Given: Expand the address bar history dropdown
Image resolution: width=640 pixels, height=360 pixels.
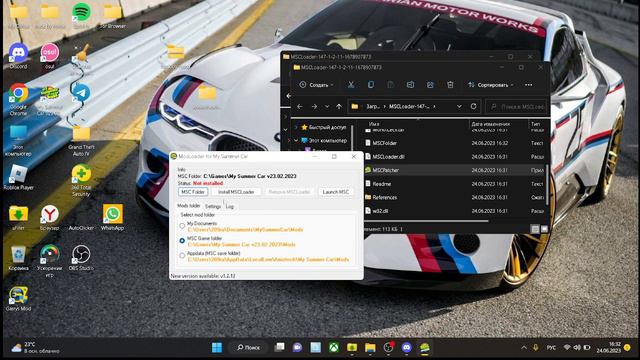Looking at the screenshot, I should (x=459, y=106).
